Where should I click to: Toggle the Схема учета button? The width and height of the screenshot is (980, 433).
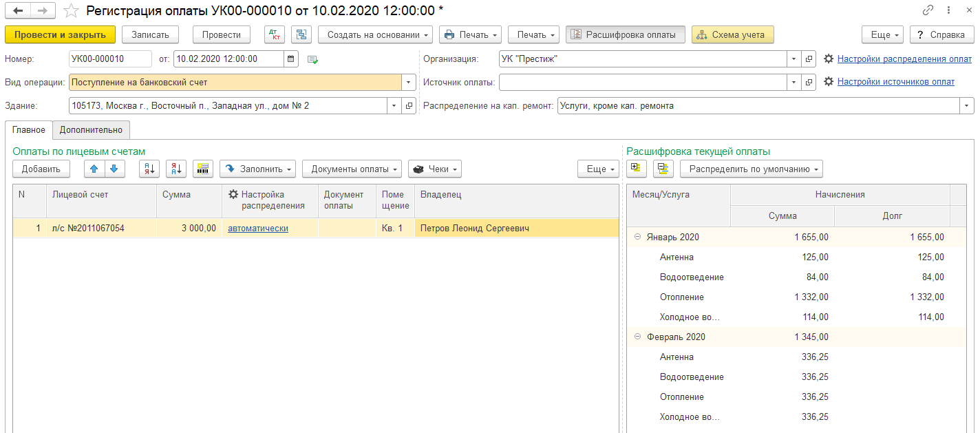pyautogui.click(x=732, y=34)
